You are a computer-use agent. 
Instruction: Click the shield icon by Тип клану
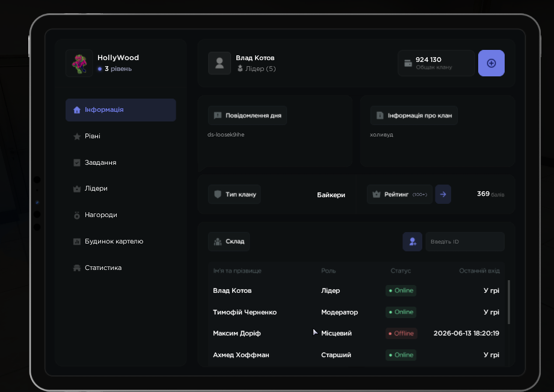218,194
